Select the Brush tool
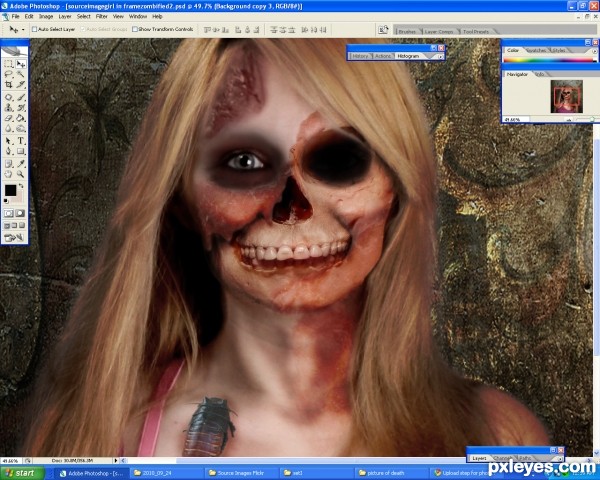The image size is (600, 480). pyautogui.click(x=21, y=97)
